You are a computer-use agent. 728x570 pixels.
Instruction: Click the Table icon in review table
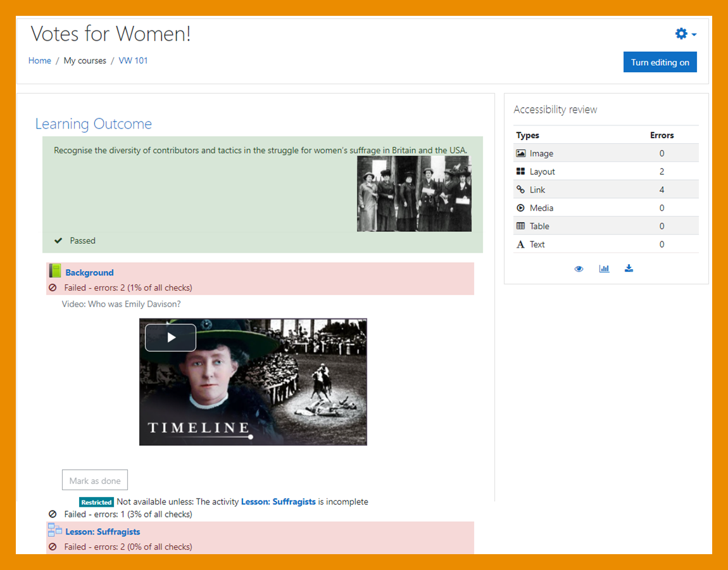point(520,226)
